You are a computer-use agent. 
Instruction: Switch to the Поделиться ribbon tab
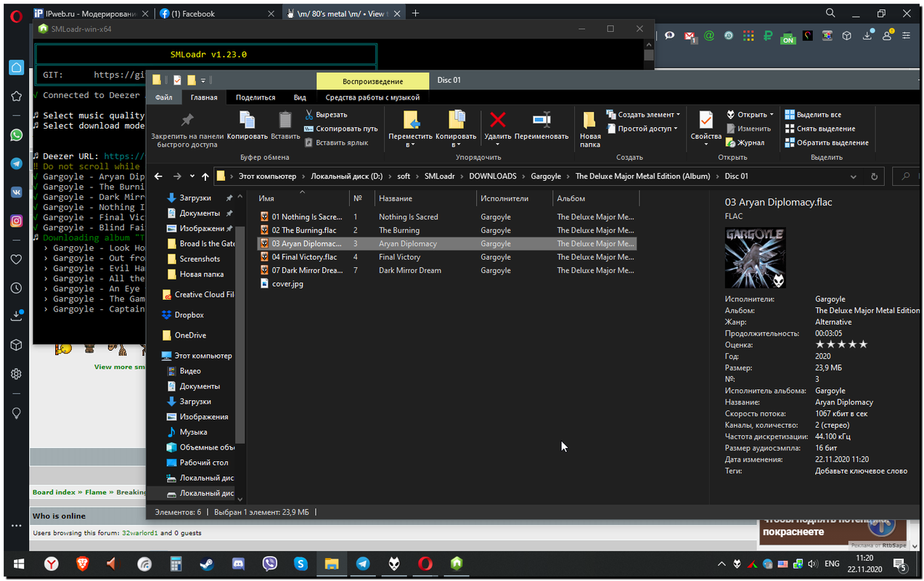coord(255,97)
